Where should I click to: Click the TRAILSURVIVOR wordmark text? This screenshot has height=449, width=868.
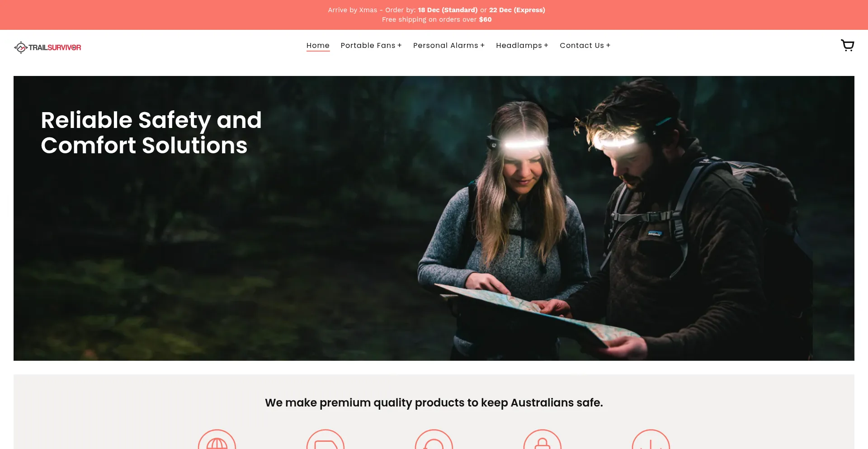[55, 47]
